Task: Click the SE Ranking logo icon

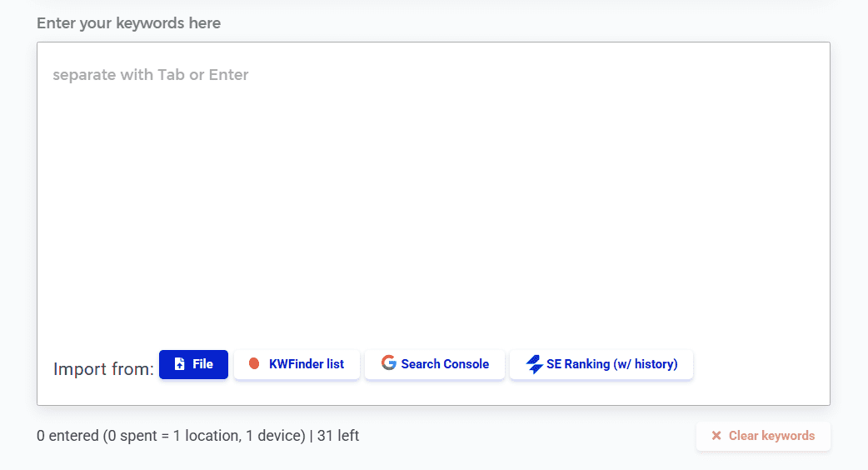Action: (x=534, y=364)
